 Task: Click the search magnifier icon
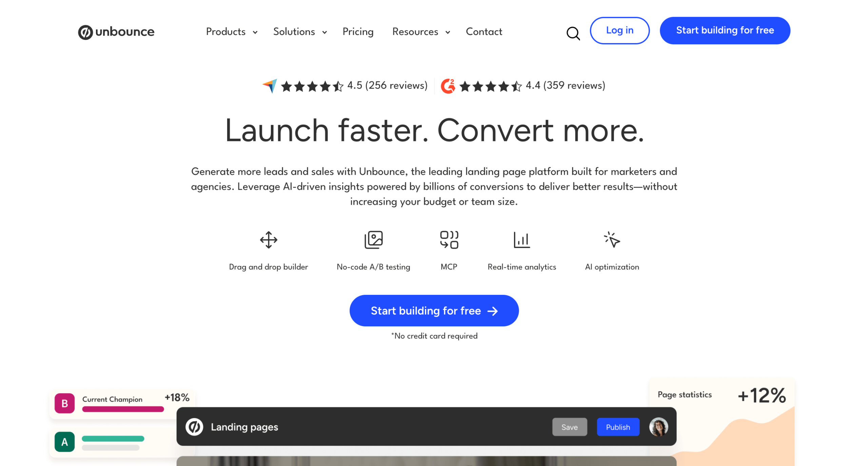573,33
